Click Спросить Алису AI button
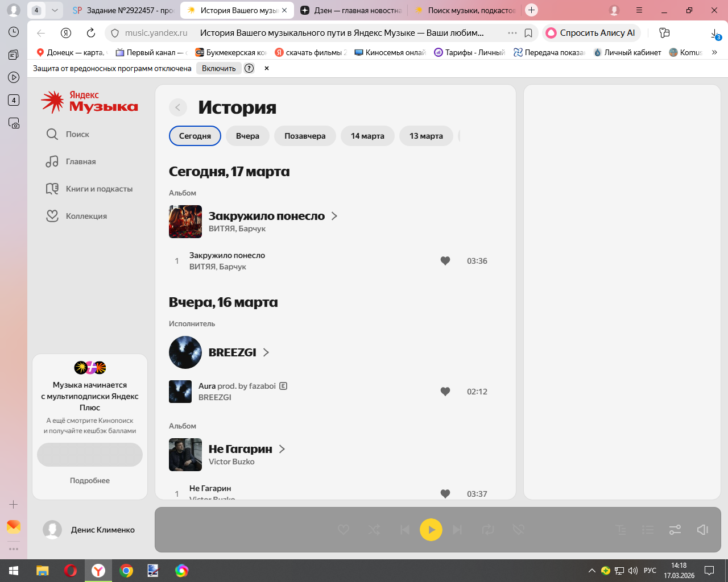This screenshot has height=582, width=728. [591, 33]
